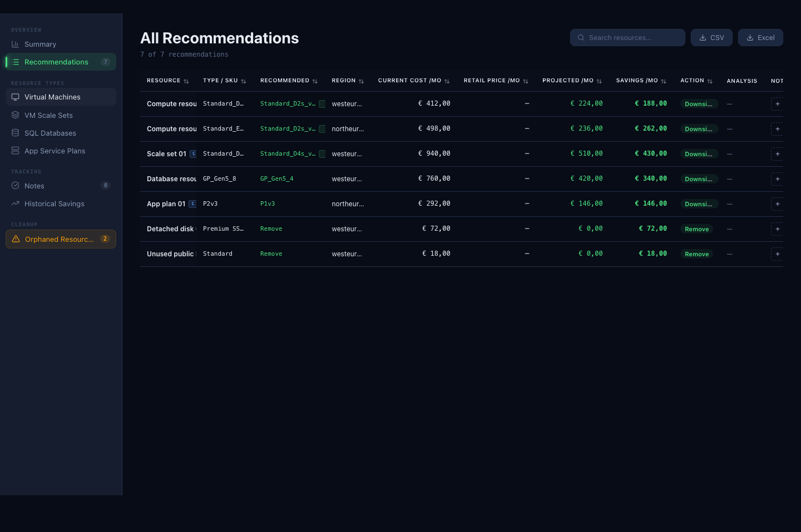The height and width of the screenshot is (532, 801).
Task: Click SKU cell 'Premium SS…'
Action: click(223, 229)
